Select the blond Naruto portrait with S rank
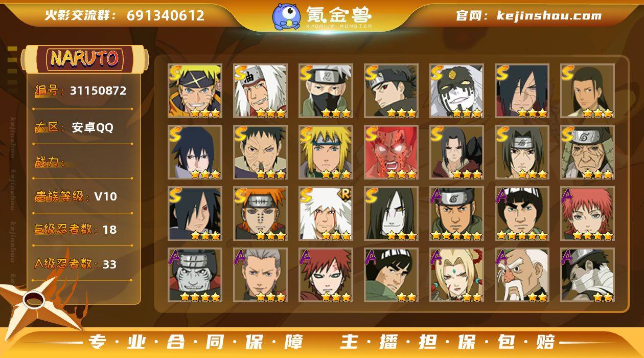The width and height of the screenshot is (644, 358). (x=195, y=91)
